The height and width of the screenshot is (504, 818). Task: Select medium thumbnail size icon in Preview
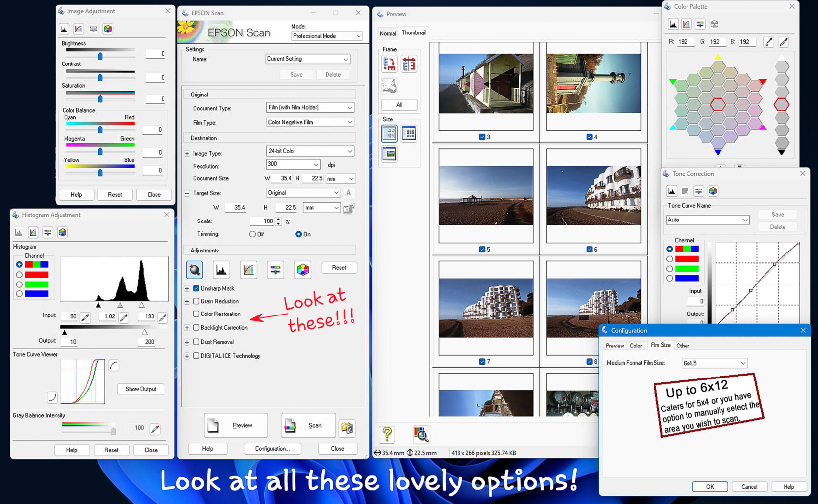pos(389,133)
